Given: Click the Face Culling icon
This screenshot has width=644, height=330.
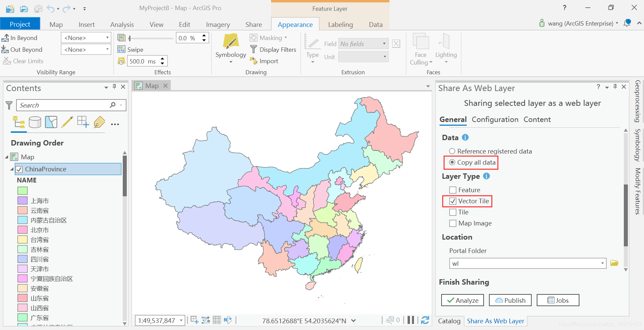Looking at the screenshot, I should (421, 42).
